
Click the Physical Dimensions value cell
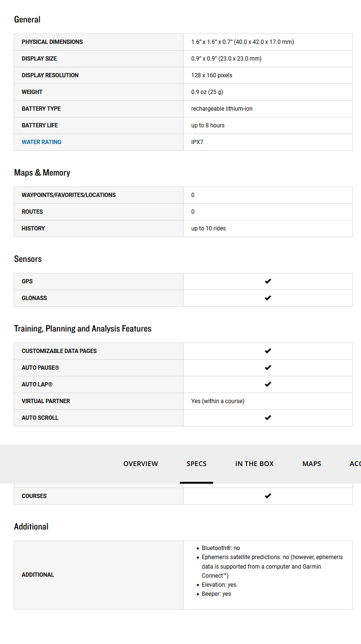[242, 42]
